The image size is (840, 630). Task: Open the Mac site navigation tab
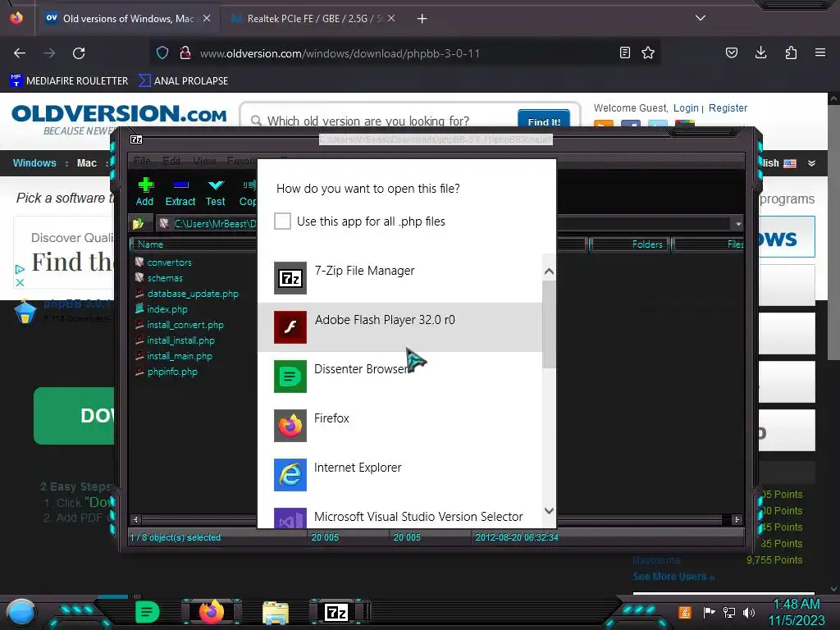(x=87, y=163)
